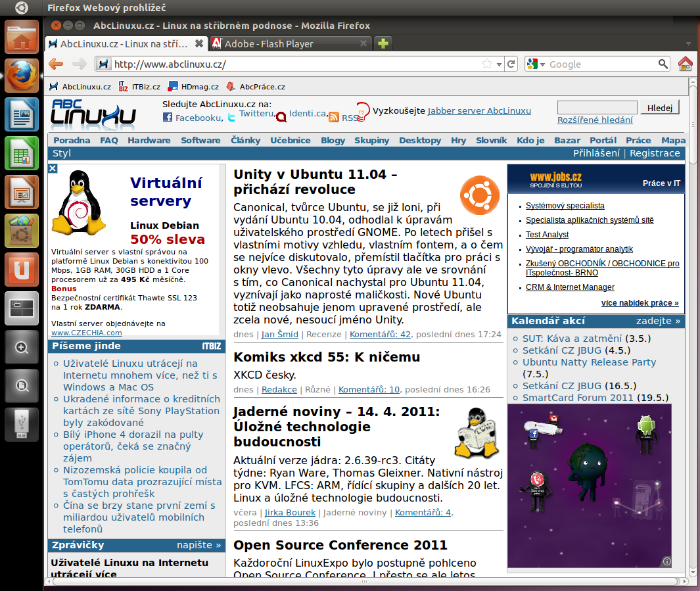Open the files lens icon in launcher

pos(22,386)
